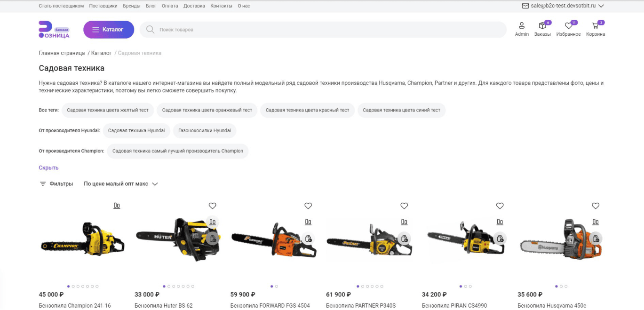Add FORWARD FGS-4504 to cart icon
This screenshot has height=310, width=644.
[x=308, y=238]
